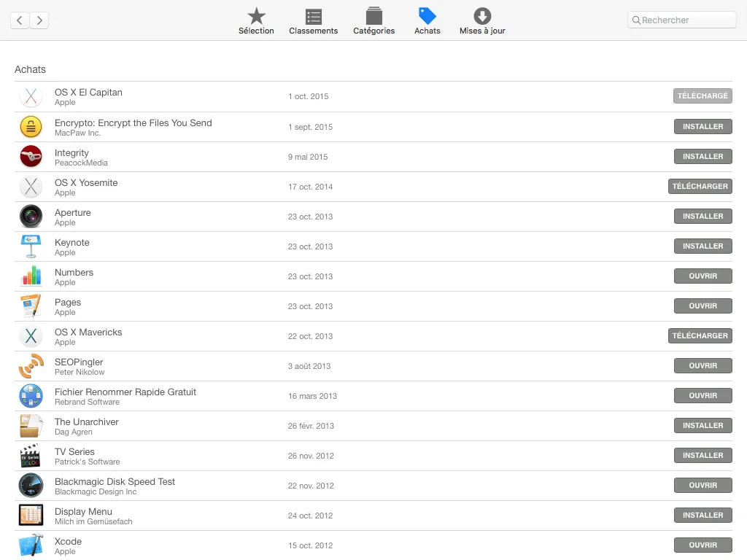Click developer name MacPaw Inc.
This screenshot has height=560, width=747.
[x=77, y=133]
